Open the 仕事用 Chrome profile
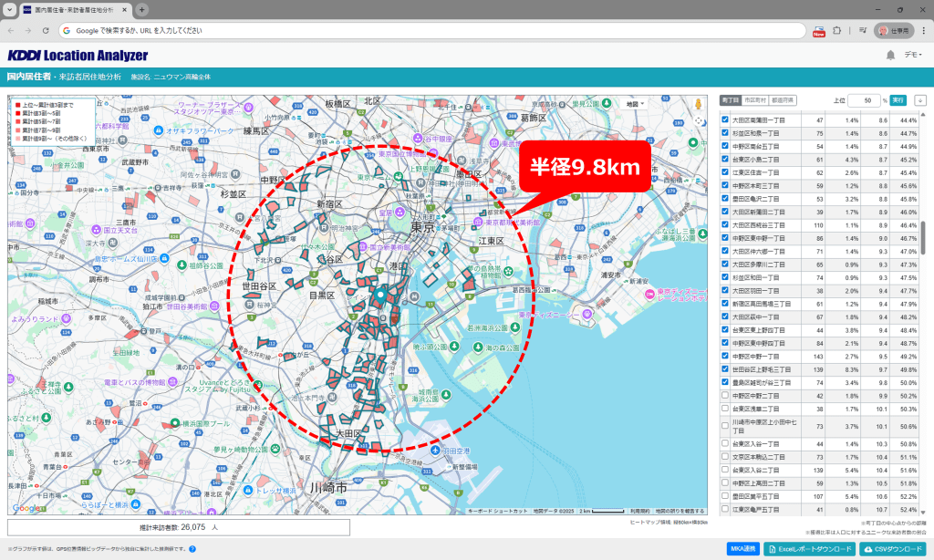 click(894, 30)
